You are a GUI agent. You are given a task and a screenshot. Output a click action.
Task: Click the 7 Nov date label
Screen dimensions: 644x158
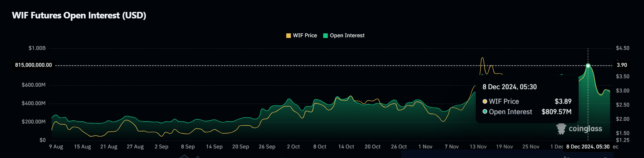451,146
